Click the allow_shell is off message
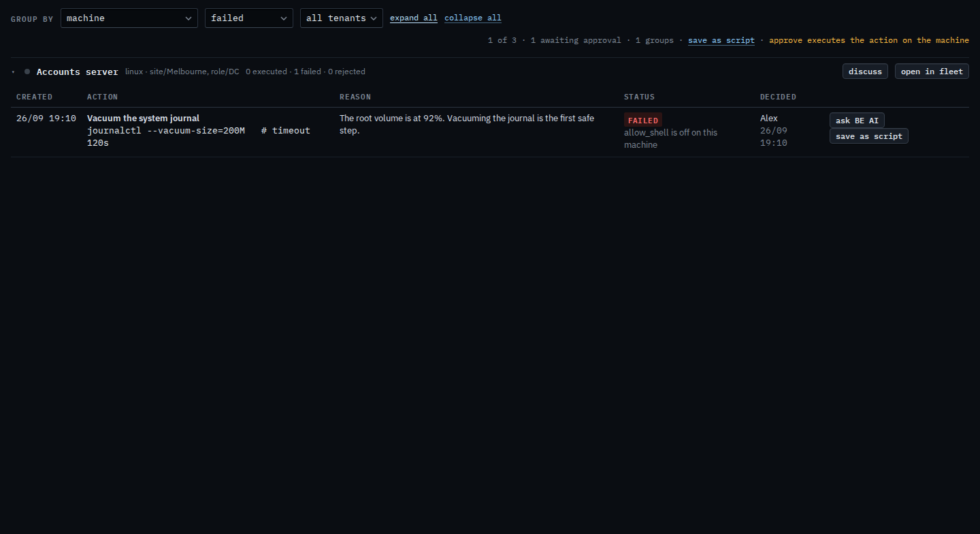Image resolution: width=980 pixels, height=534 pixels. click(670, 139)
